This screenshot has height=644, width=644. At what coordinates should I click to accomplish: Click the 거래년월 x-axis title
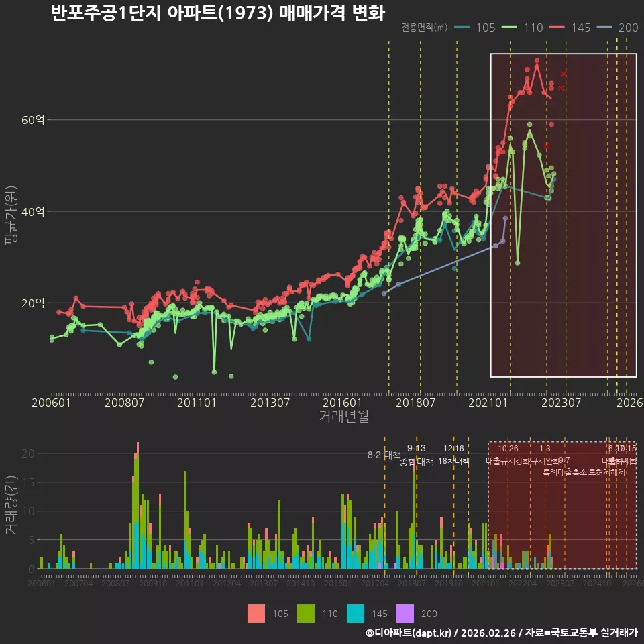coord(343,416)
